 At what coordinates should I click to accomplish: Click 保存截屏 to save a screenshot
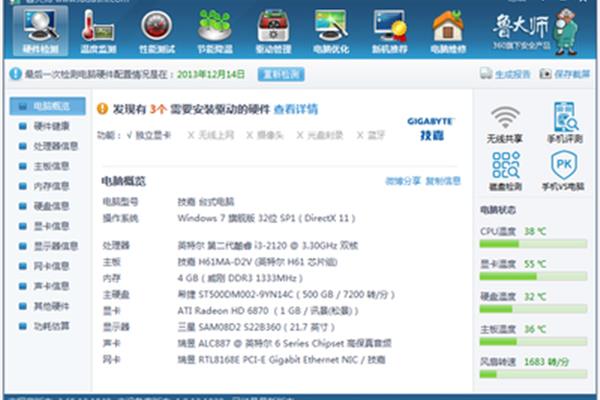coord(565,74)
